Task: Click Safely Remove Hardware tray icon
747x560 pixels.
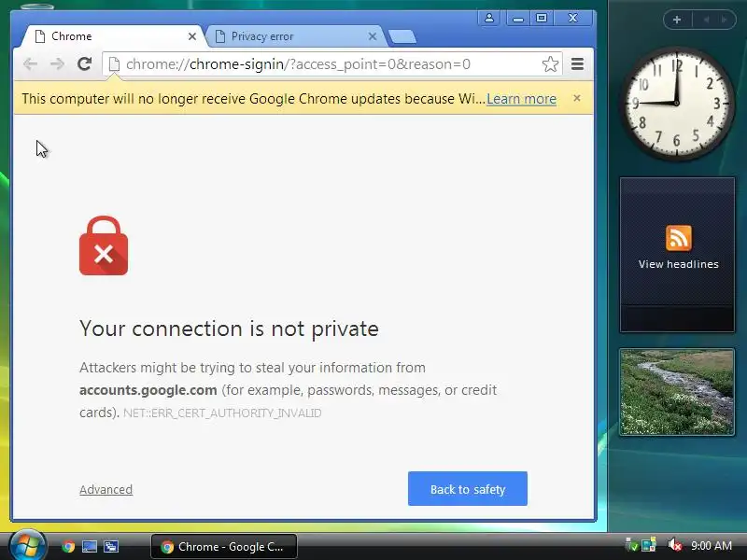Action: [x=632, y=545]
